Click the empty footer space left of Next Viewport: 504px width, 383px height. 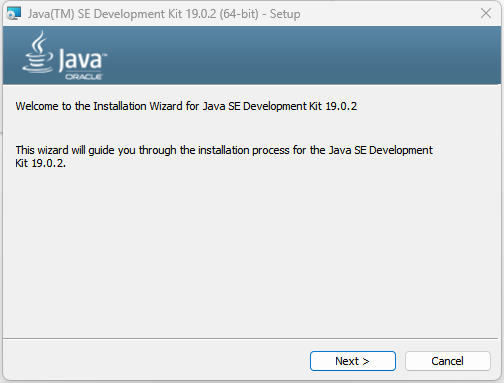pyautogui.click(x=157, y=361)
